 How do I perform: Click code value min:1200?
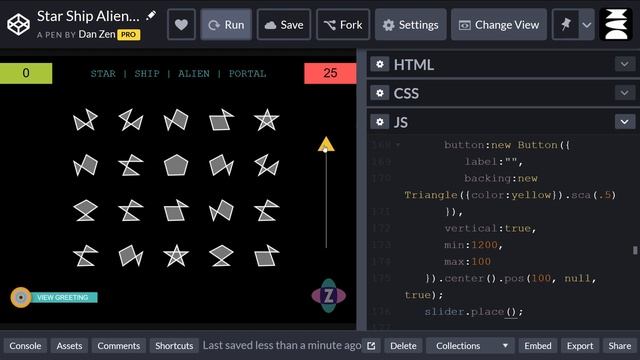(x=473, y=245)
